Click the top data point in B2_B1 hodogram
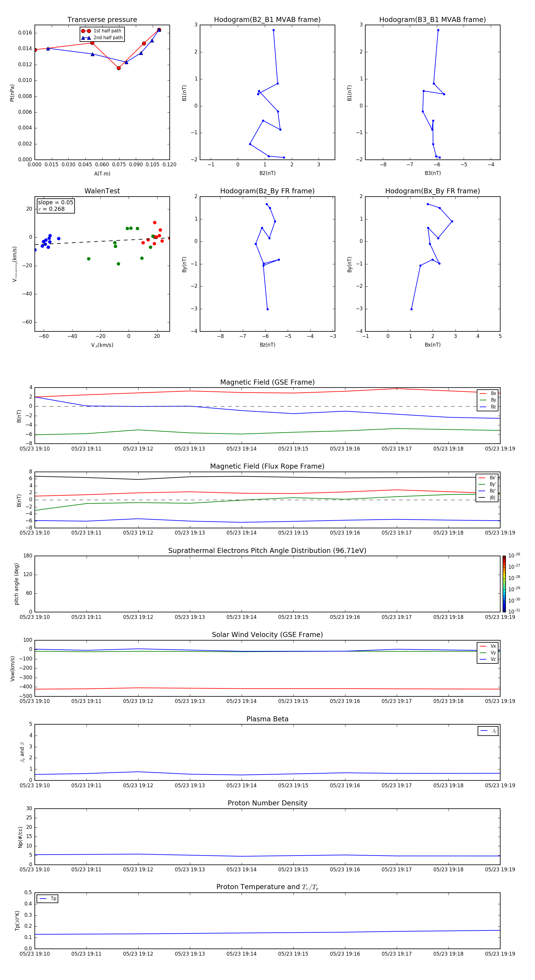This screenshot has height=980, width=535. pyautogui.click(x=273, y=30)
